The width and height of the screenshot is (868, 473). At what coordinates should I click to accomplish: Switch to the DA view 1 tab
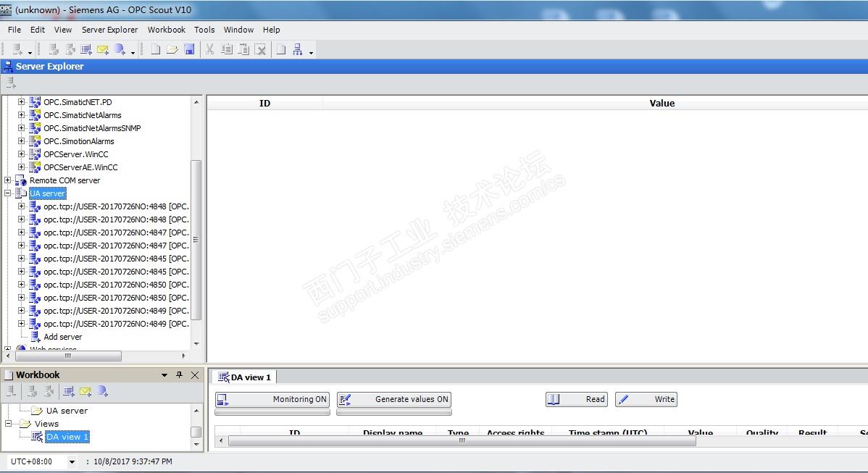coord(245,377)
